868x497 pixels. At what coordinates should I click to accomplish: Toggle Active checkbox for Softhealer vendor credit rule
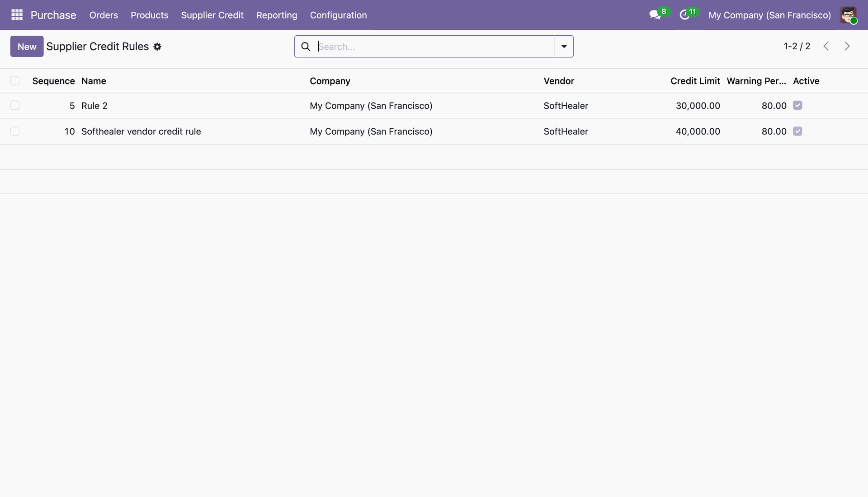[797, 131]
